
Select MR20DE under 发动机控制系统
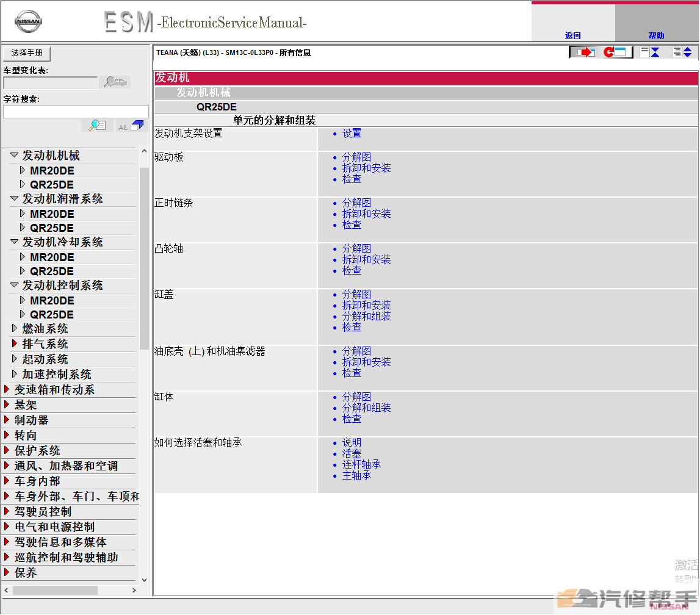(x=52, y=300)
